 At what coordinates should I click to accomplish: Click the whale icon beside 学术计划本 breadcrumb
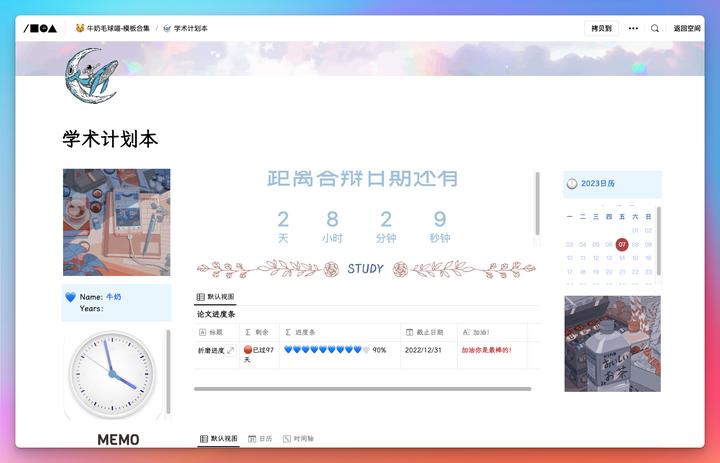(x=167, y=28)
